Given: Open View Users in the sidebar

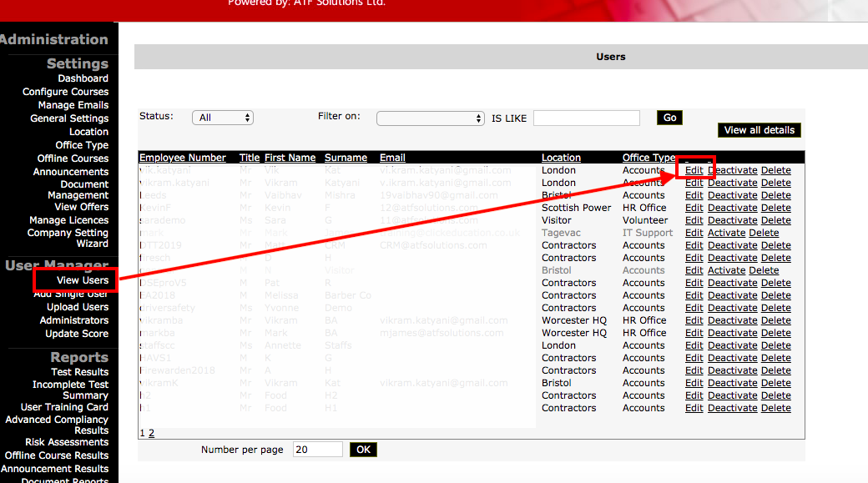Looking at the screenshot, I should (x=82, y=280).
